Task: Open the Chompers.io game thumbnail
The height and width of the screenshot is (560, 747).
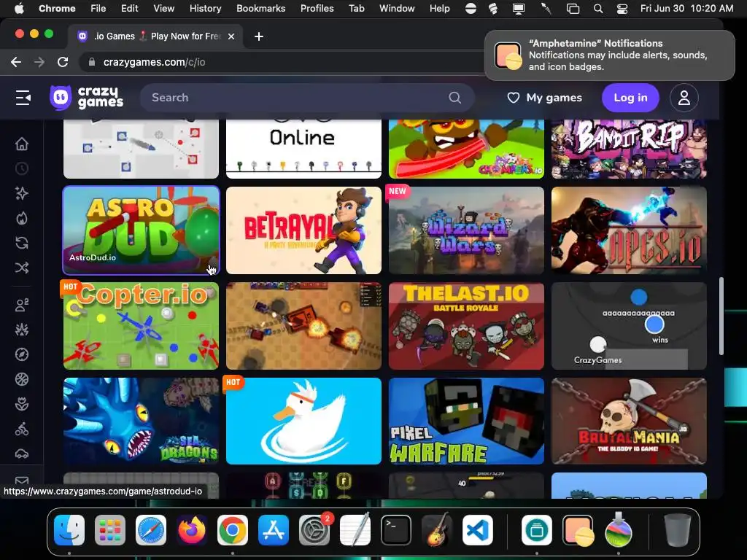Action: pyautogui.click(x=466, y=149)
